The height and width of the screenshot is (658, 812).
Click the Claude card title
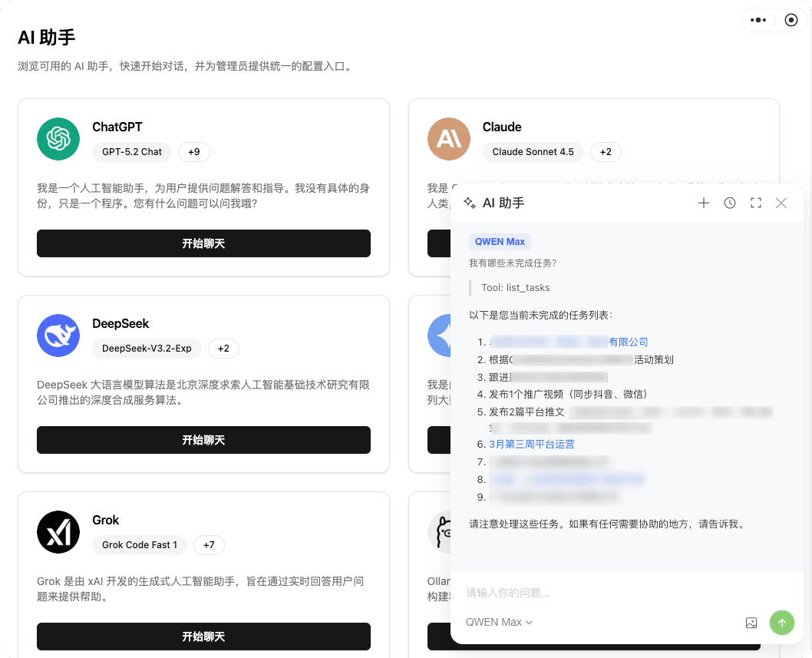point(502,127)
